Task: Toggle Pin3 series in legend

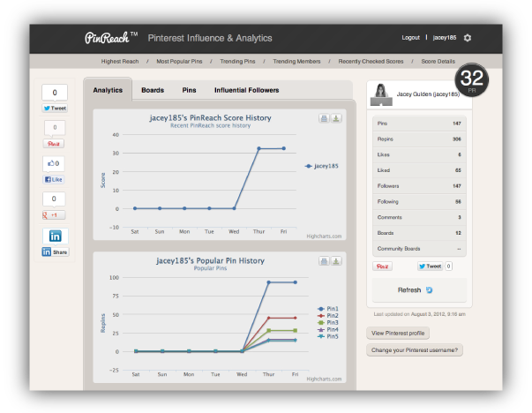Action: click(327, 323)
